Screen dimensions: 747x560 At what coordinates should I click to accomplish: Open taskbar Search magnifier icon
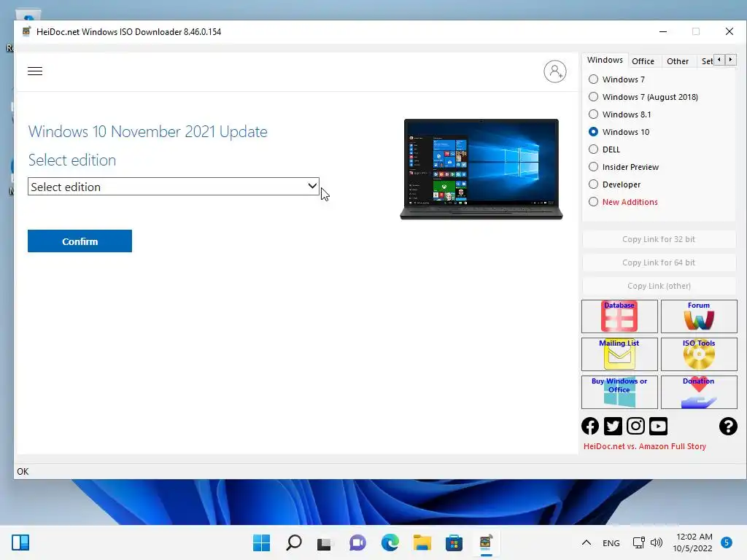tap(294, 542)
